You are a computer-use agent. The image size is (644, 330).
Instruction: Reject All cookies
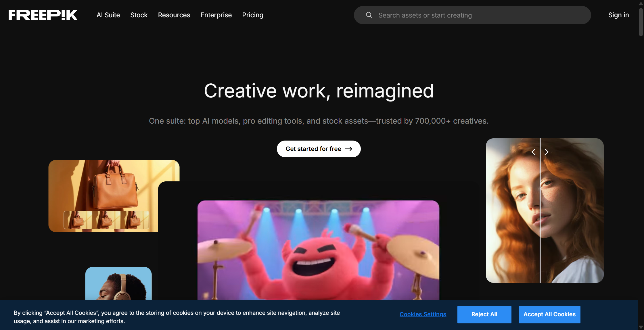tap(484, 314)
